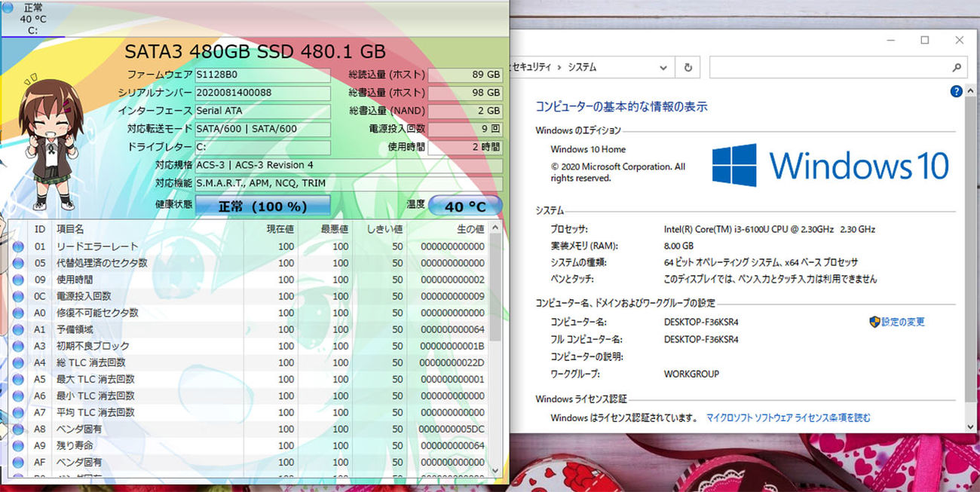Screen dimensions: 980x492
Task: Click the システム breadcrumb in address bar
Action: click(582, 67)
